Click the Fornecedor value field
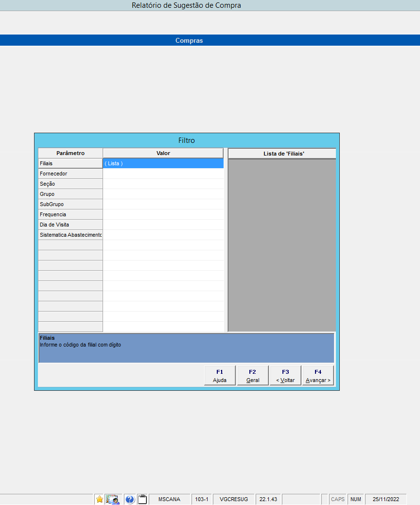Image resolution: width=420 pixels, height=505 pixels. point(163,174)
